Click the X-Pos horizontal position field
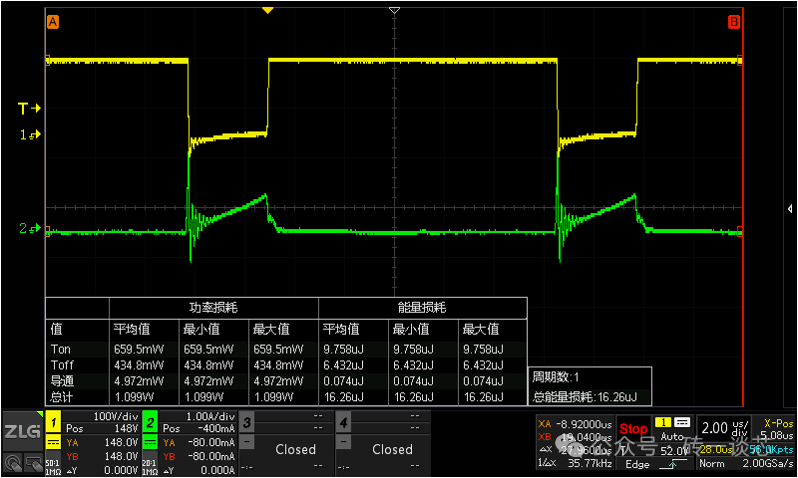Screen dimensions: 798x478 pos(775,428)
